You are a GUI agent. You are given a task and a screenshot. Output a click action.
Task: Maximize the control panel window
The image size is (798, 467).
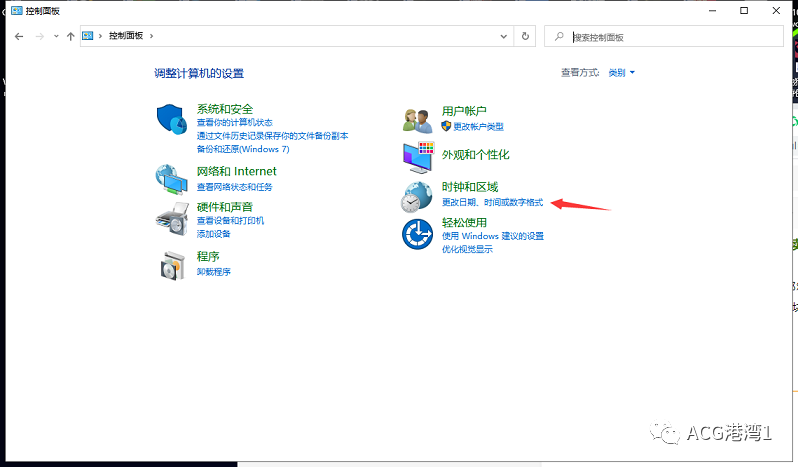744,10
